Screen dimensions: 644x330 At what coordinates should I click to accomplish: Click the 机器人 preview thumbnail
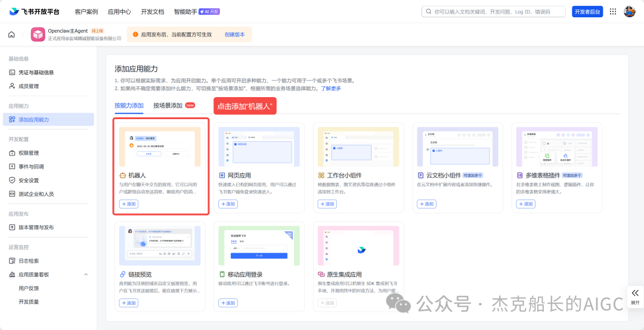click(160, 147)
